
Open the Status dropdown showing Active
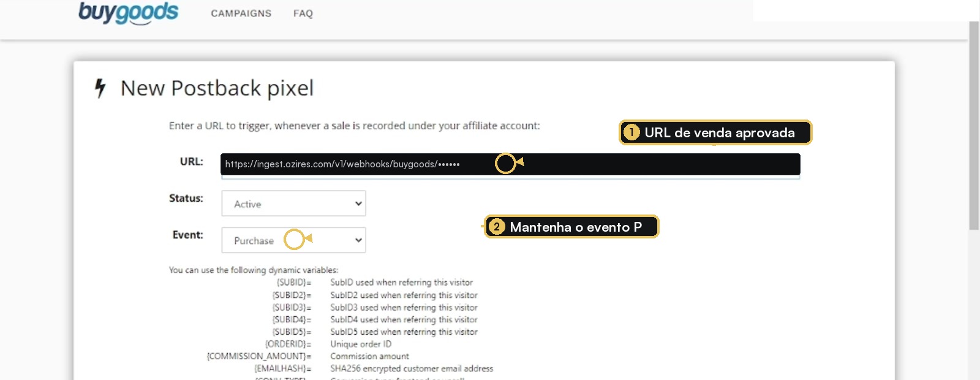[x=293, y=203]
